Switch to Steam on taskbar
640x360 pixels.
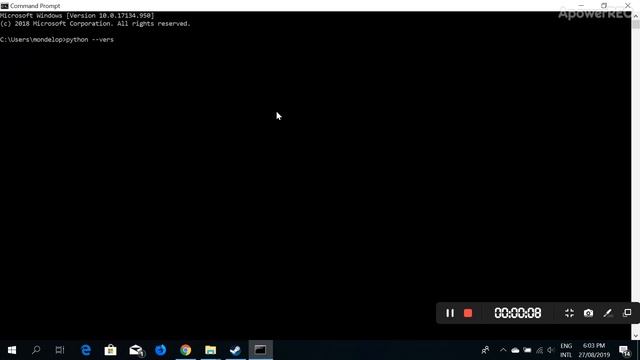click(x=236, y=350)
